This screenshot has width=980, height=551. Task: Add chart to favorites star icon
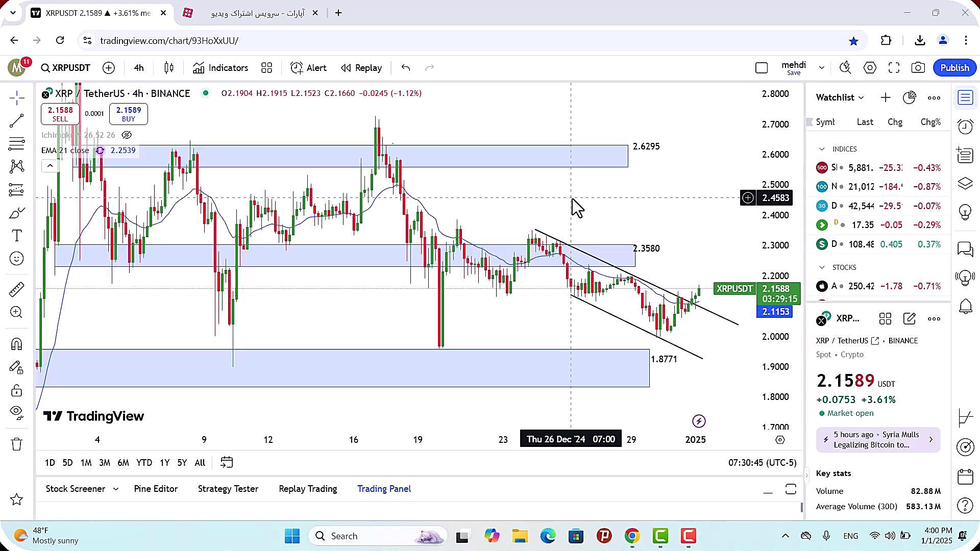[x=17, y=499]
